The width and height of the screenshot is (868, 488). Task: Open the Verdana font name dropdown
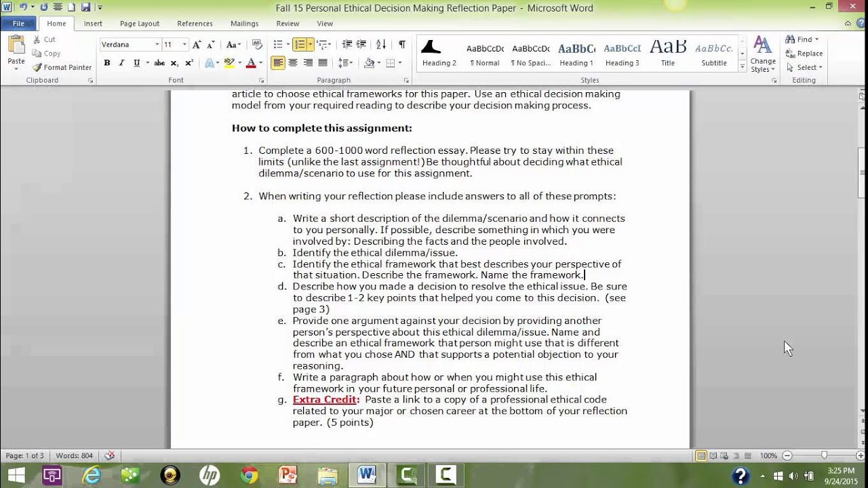(x=157, y=45)
